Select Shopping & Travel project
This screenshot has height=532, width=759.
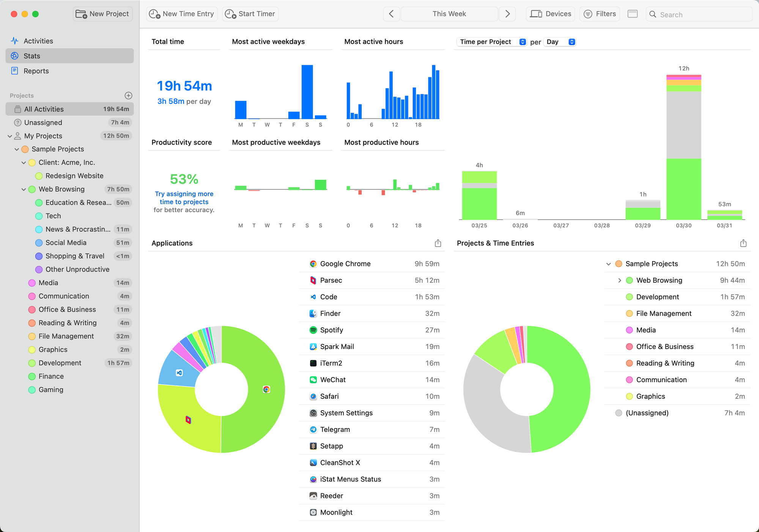[70, 256]
